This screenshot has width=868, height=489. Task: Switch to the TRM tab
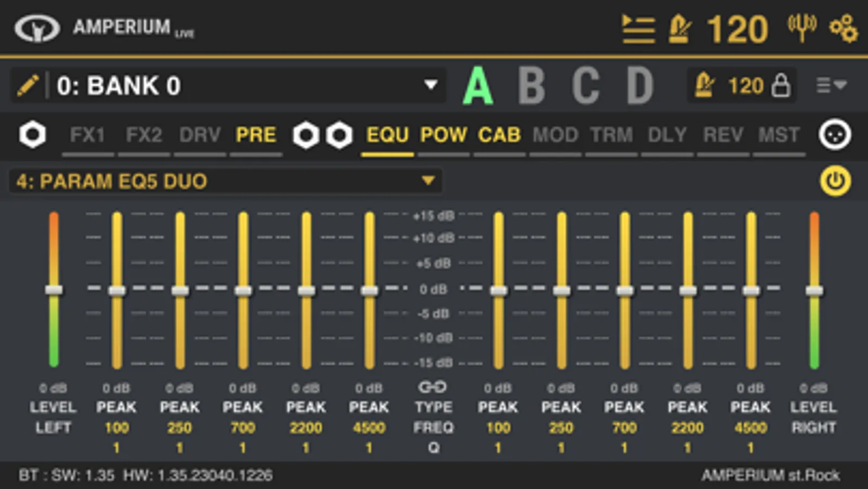(x=612, y=135)
